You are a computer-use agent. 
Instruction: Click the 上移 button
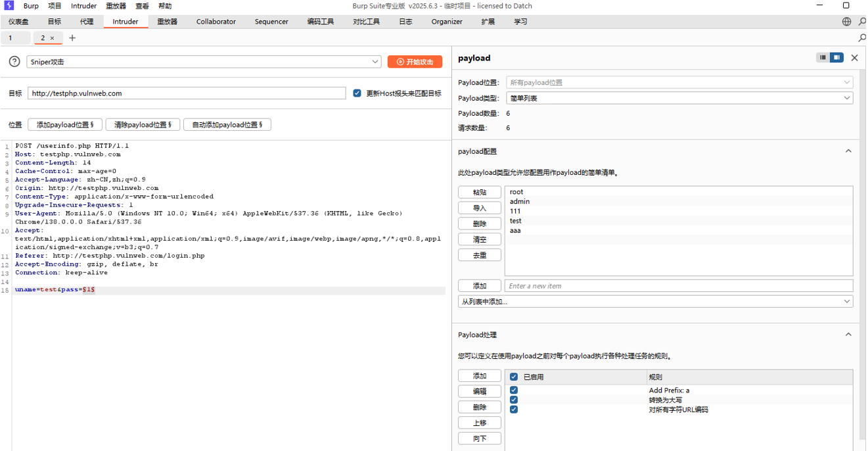[480, 423]
